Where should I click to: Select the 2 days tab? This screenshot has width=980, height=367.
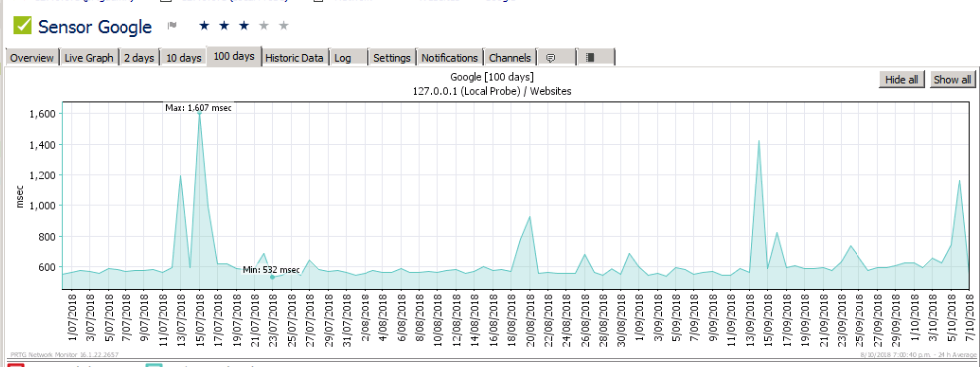(138, 57)
